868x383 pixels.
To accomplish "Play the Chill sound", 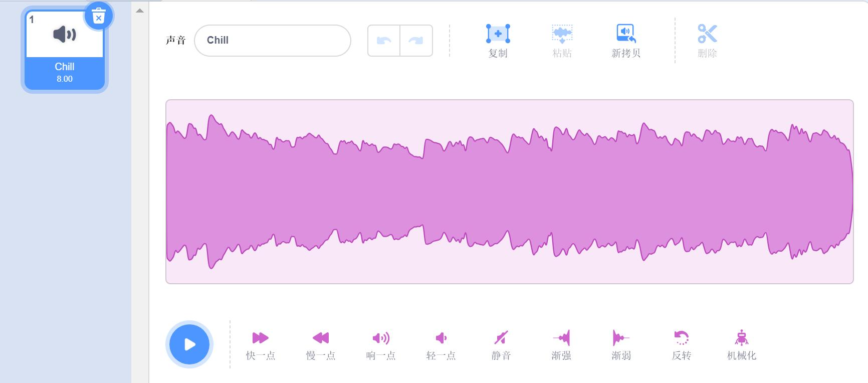I will [x=189, y=343].
